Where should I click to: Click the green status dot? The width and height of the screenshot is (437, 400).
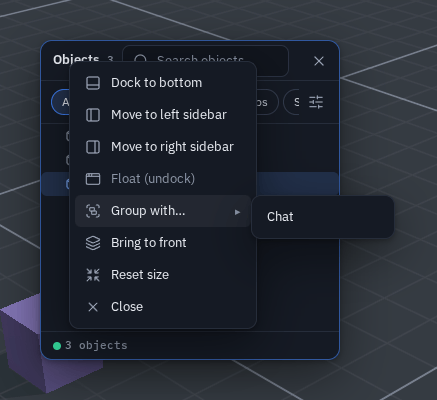coord(57,346)
